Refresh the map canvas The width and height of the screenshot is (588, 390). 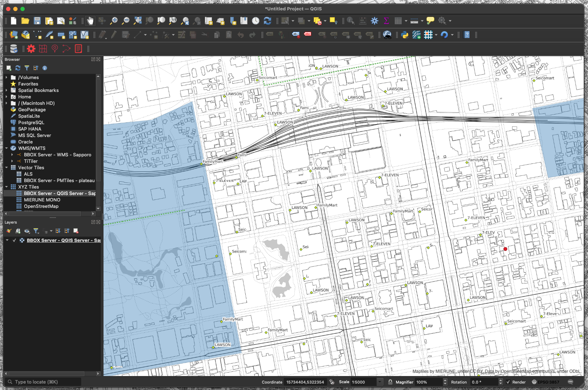(267, 21)
